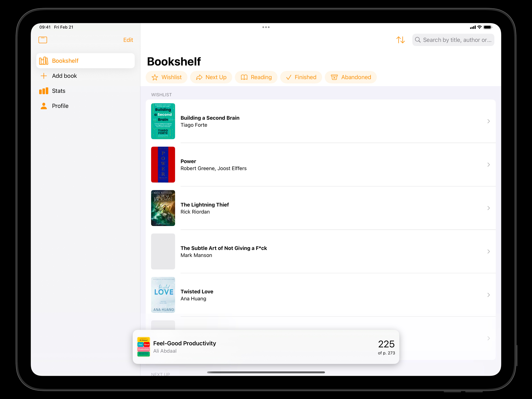Click the star icon on Wishlist
Viewport: 532px width, 399px height.
pyautogui.click(x=155, y=77)
